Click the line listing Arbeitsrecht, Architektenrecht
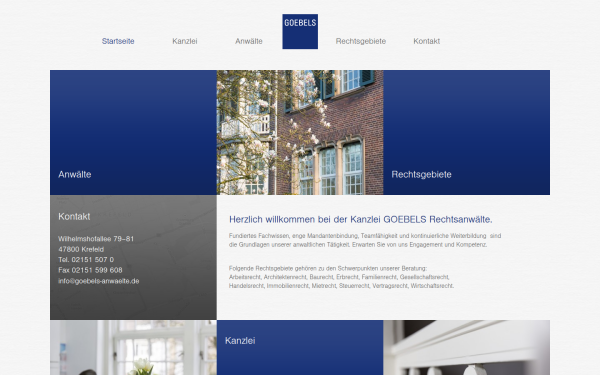600x375 pixels. coord(339,277)
